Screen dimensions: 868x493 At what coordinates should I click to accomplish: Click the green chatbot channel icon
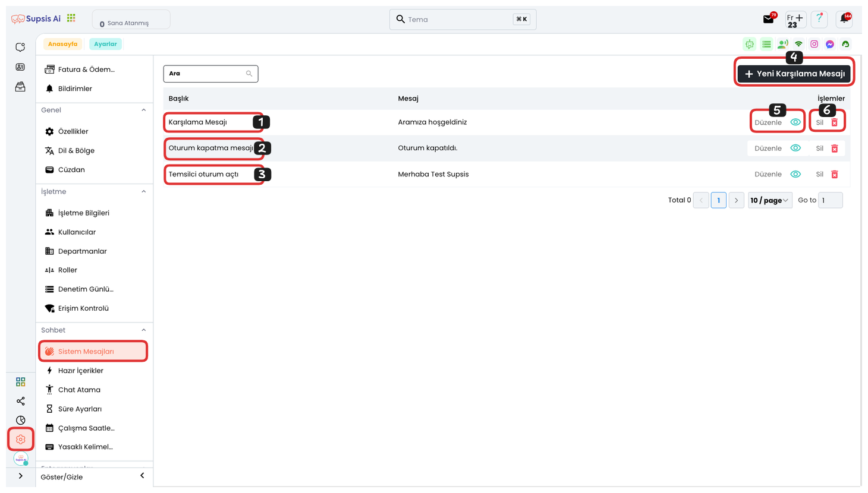pyautogui.click(x=750, y=44)
